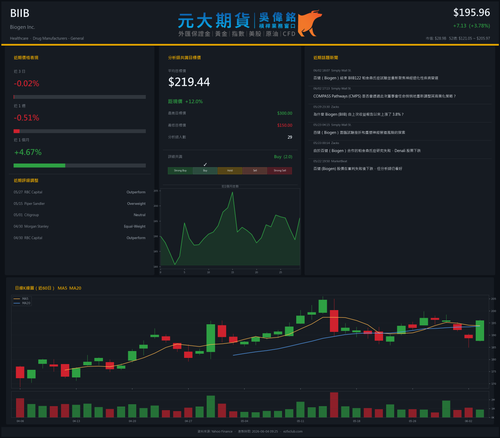Click the Equal-Weight rating label
This screenshot has height=438, width=500.
point(135,226)
